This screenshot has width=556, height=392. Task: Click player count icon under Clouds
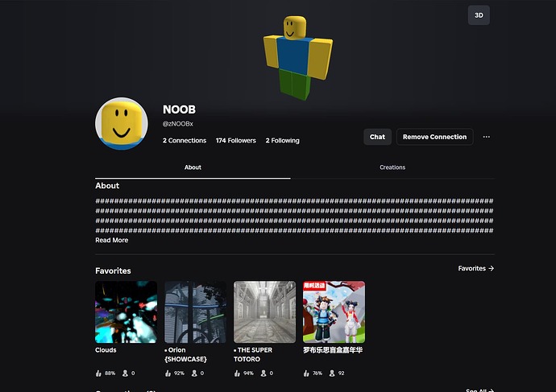pyautogui.click(x=125, y=373)
